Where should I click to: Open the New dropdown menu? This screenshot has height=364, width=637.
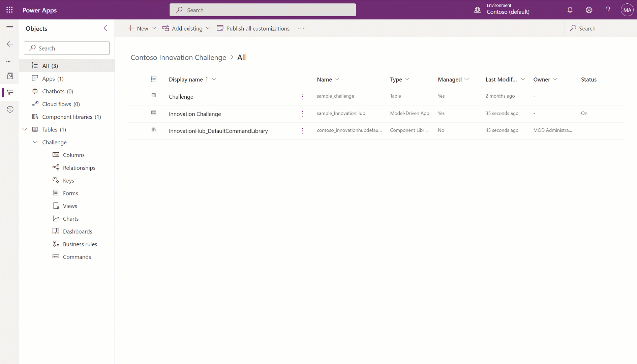point(154,28)
